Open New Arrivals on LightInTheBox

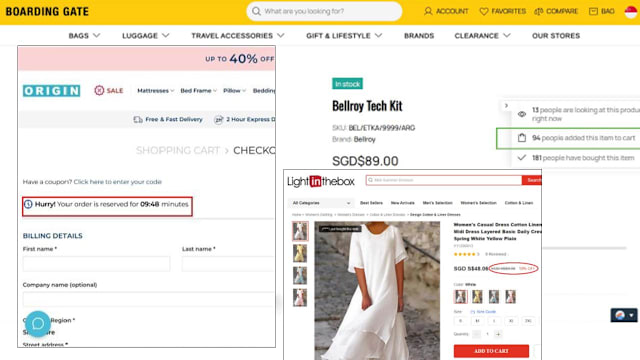click(x=402, y=203)
